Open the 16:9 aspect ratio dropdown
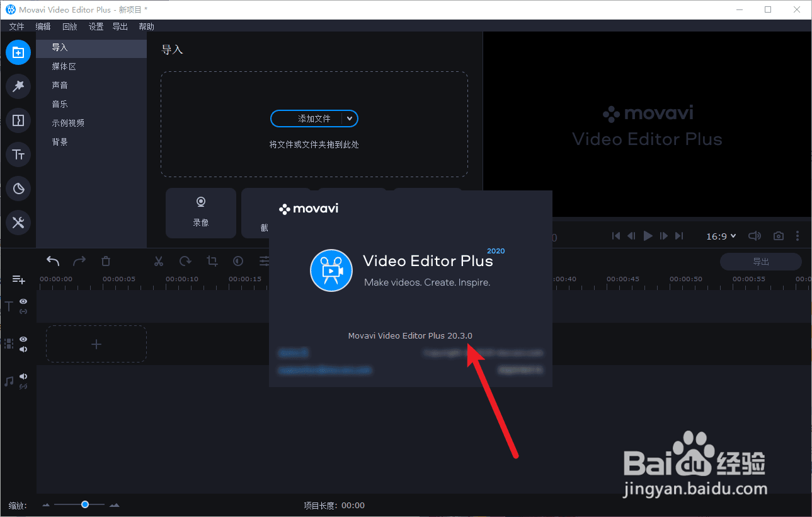The width and height of the screenshot is (812, 517). (721, 236)
